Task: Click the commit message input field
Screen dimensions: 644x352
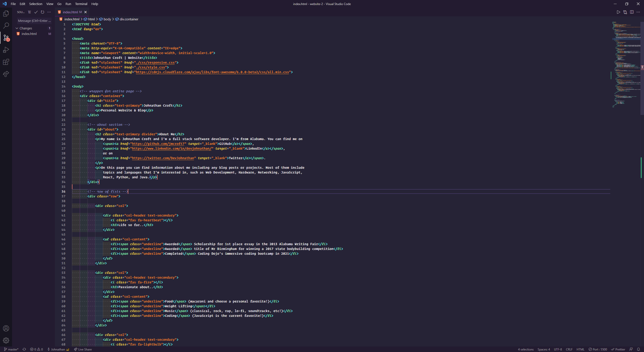Action: pyautogui.click(x=34, y=21)
